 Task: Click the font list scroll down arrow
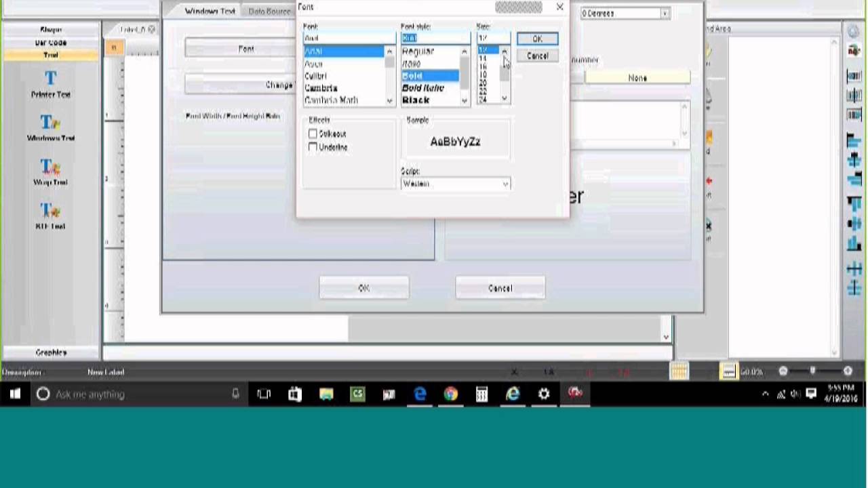click(x=390, y=101)
